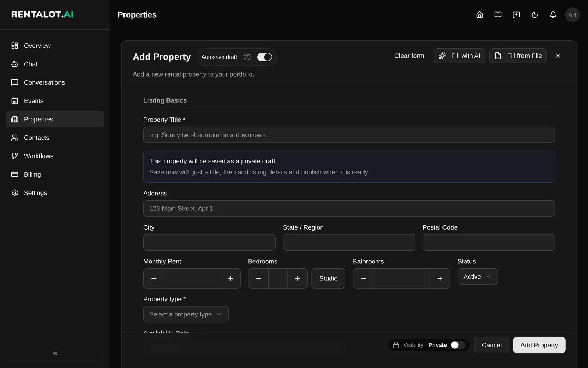Open Settings from sidebar

point(55,193)
